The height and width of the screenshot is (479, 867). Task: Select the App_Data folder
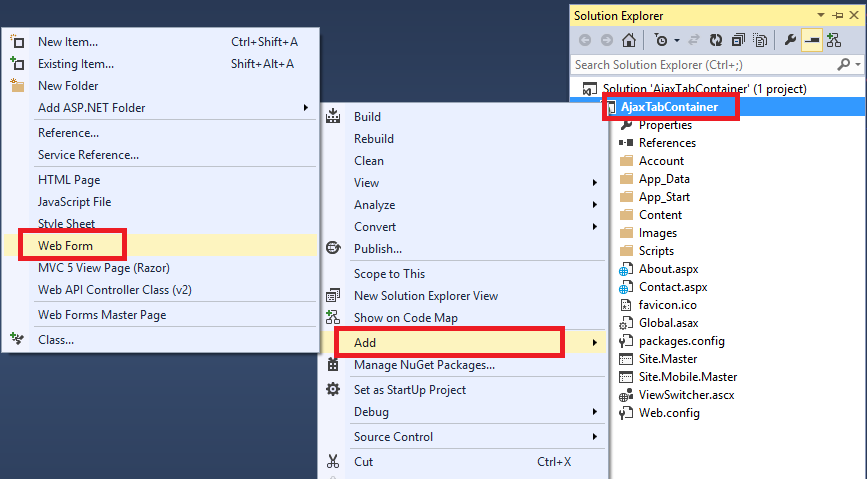[x=664, y=179]
